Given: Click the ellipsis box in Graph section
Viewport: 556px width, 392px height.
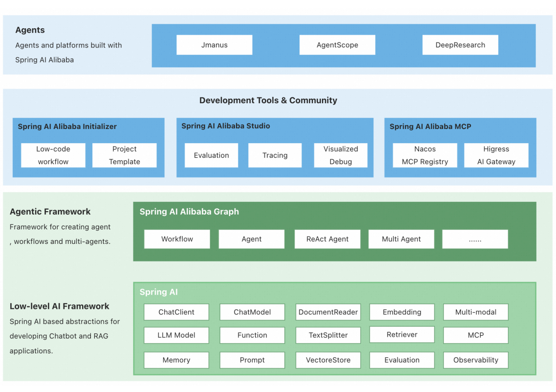Looking at the screenshot, I should [x=475, y=239].
